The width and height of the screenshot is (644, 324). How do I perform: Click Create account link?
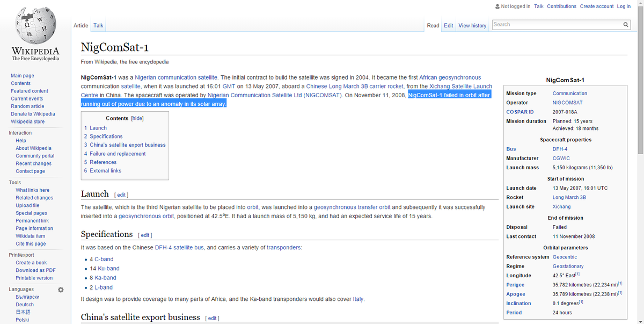click(597, 6)
